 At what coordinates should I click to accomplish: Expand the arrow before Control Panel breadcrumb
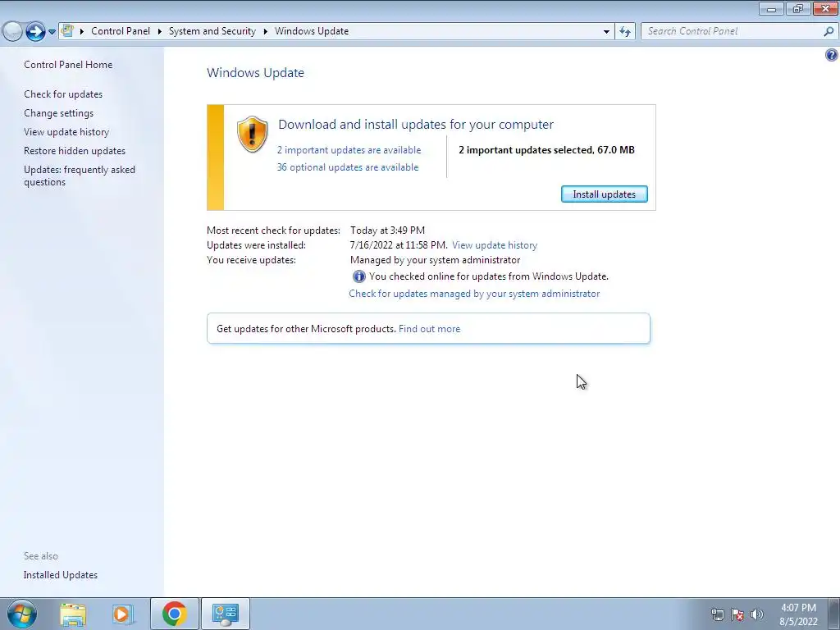82,32
